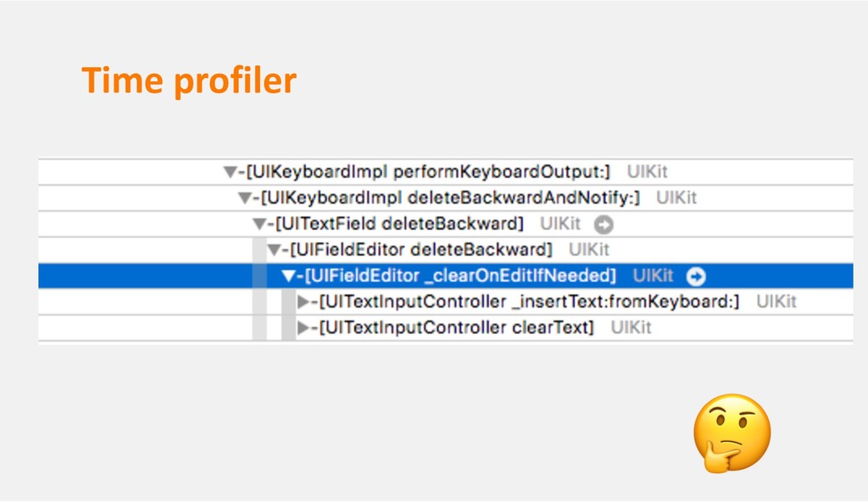Image resolution: width=868 pixels, height=502 pixels.
Task: Collapse UITextField deleteBackward disclosure triangle
Action: [259, 224]
